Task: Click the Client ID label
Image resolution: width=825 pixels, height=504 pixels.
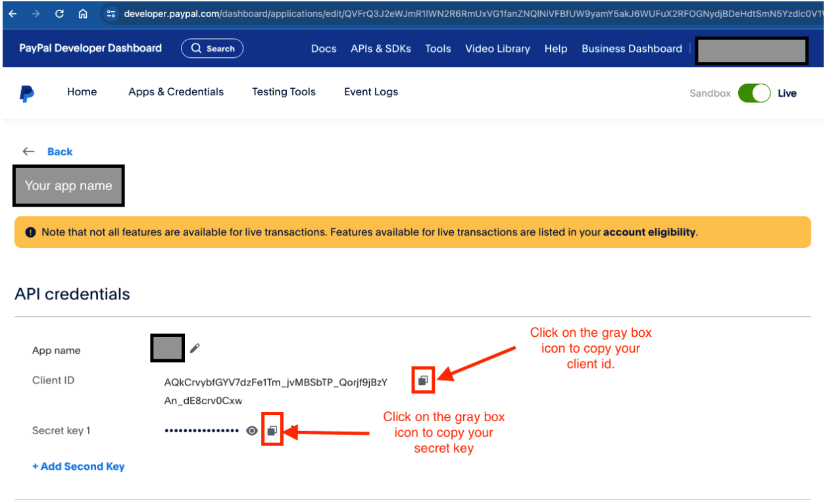Action: [53, 380]
